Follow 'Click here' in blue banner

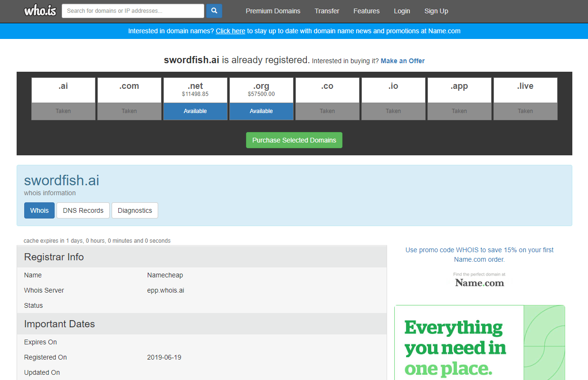pos(230,31)
